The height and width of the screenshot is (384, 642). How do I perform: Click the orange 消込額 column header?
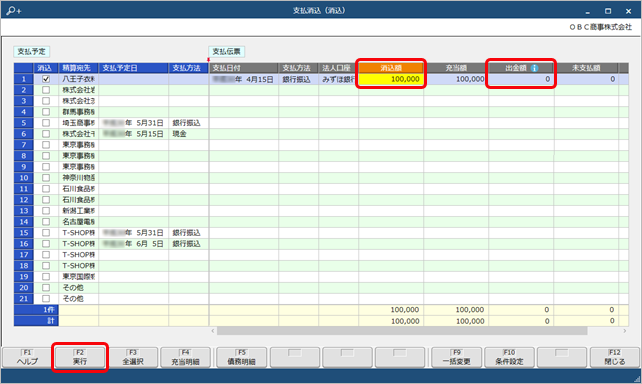click(391, 68)
